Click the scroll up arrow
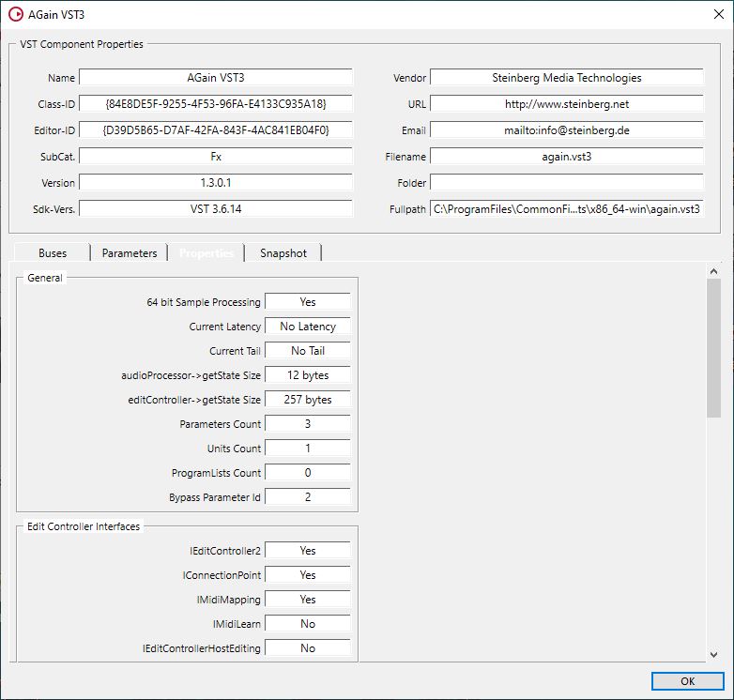 713,271
